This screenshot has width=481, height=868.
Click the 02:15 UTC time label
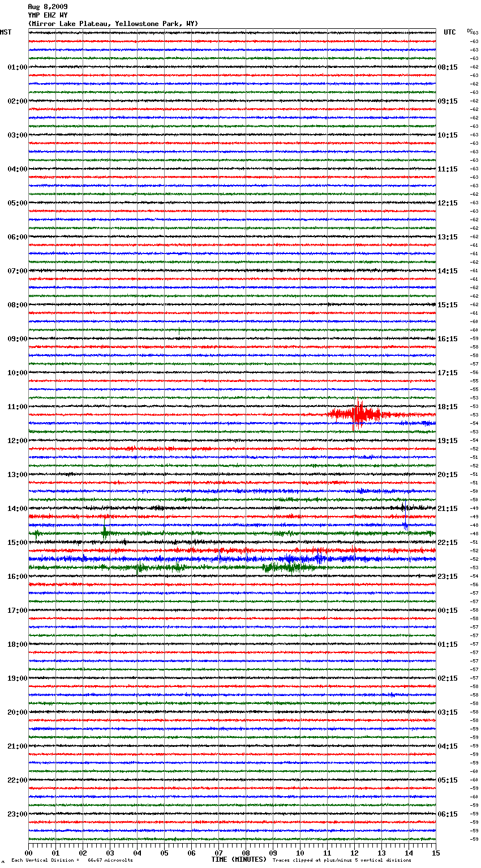(448, 678)
